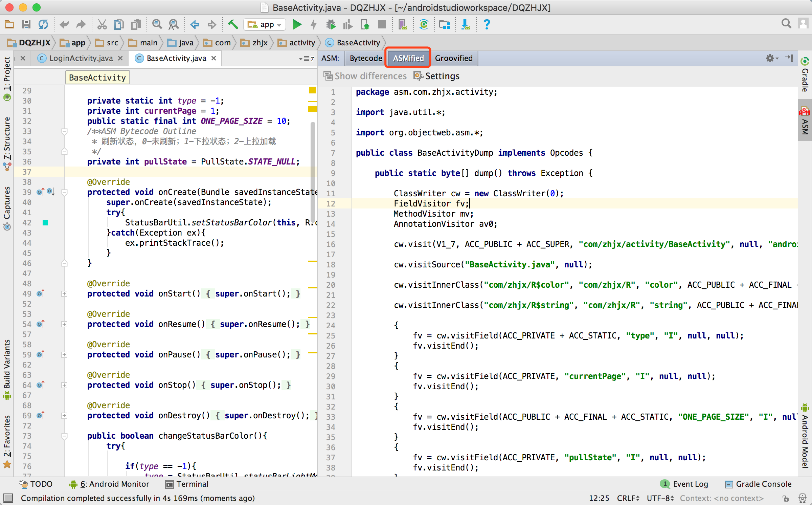Open the recent editor tabs list dropdown
This screenshot has height=505, width=812.
[307, 59]
